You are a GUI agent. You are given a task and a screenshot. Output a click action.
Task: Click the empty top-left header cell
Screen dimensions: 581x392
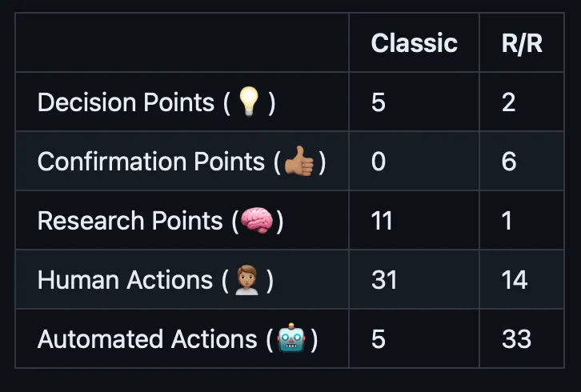[x=182, y=43]
